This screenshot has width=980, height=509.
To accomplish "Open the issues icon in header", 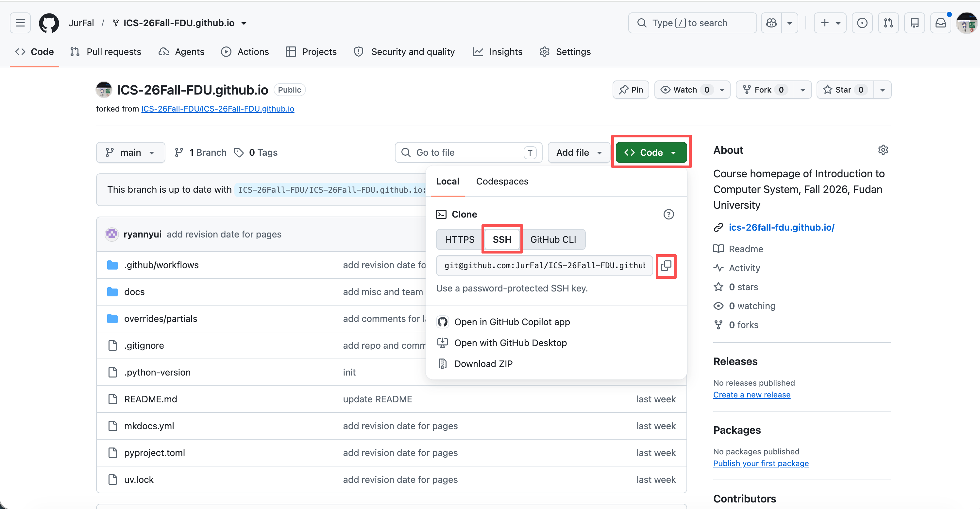I will (x=862, y=23).
